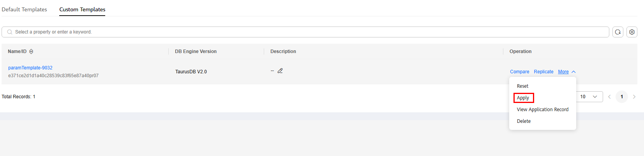
Task: Sort by the Name/ID sort icon
Action: click(31, 51)
